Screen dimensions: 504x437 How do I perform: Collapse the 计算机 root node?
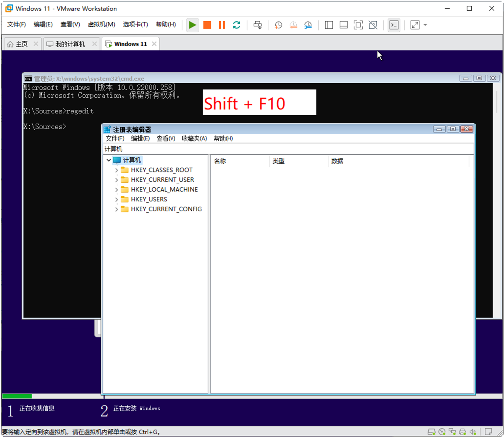(109, 160)
